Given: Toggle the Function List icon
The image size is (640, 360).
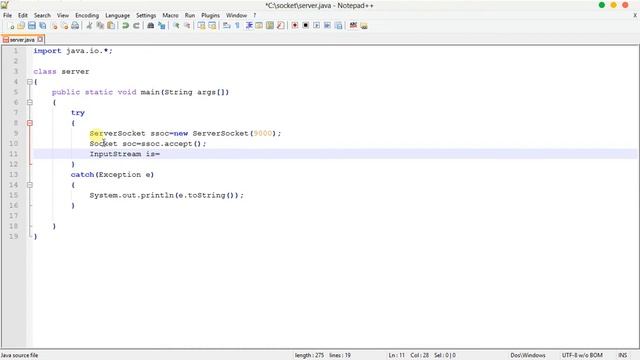Looking at the screenshot, I should 280,26.
